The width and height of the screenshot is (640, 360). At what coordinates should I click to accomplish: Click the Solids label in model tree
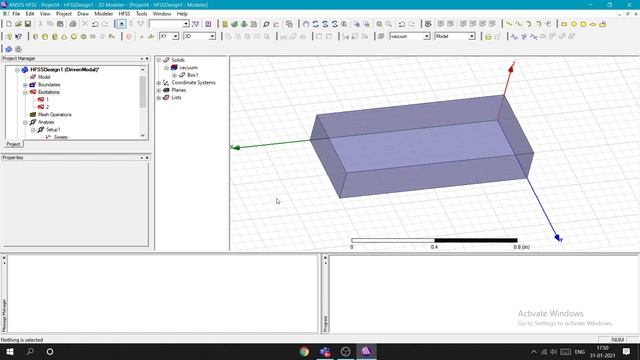click(178, 60)
